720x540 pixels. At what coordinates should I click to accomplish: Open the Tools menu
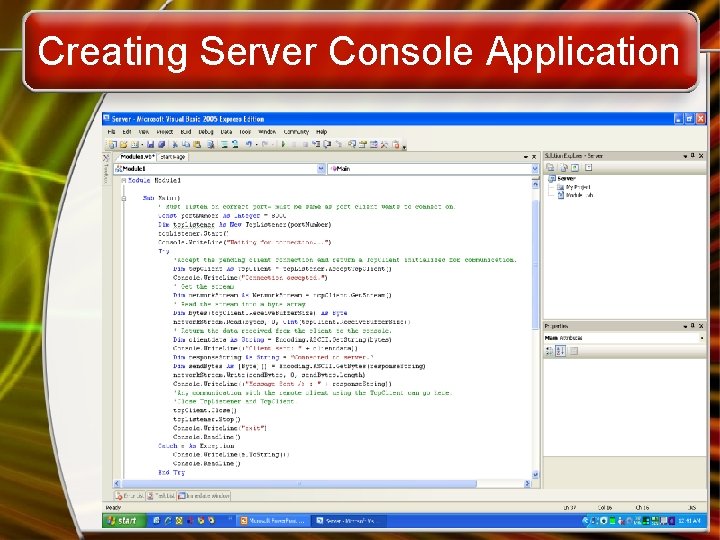point(245,132)
